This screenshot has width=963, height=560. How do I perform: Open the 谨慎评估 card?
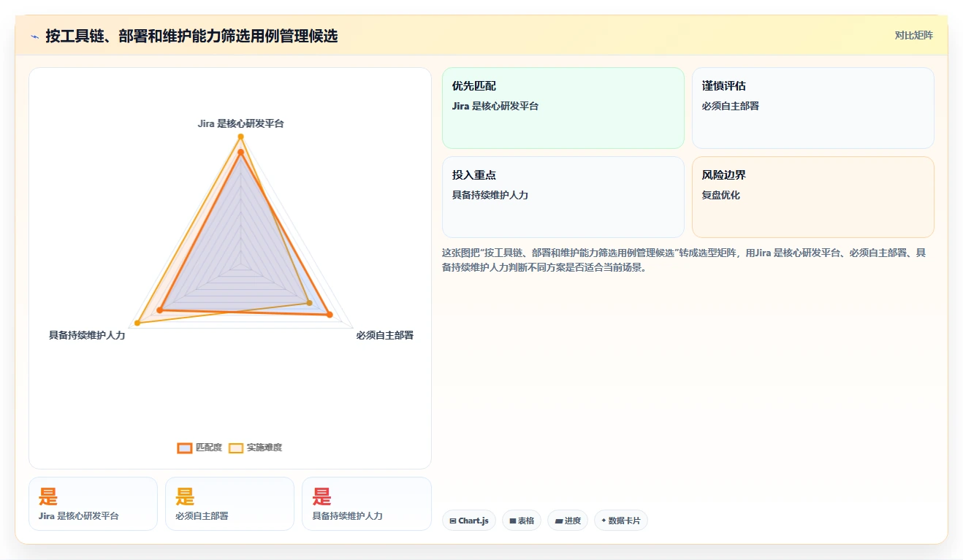pos(813,108)
